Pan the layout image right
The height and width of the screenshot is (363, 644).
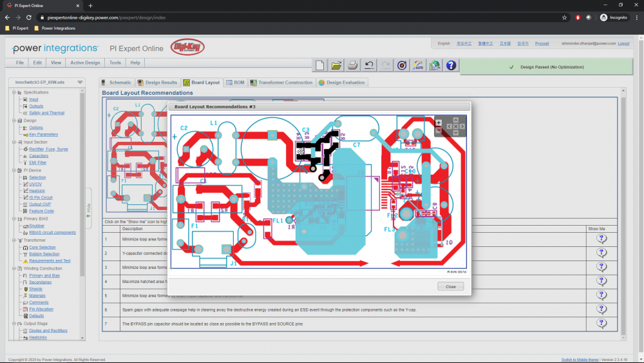pos(462,126)
